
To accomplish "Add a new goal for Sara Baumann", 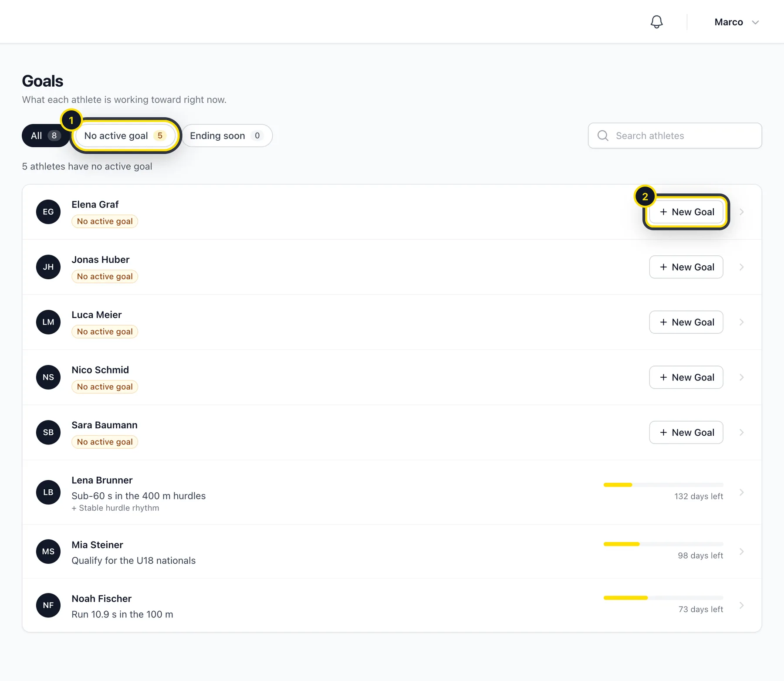I will click(686, 432).
